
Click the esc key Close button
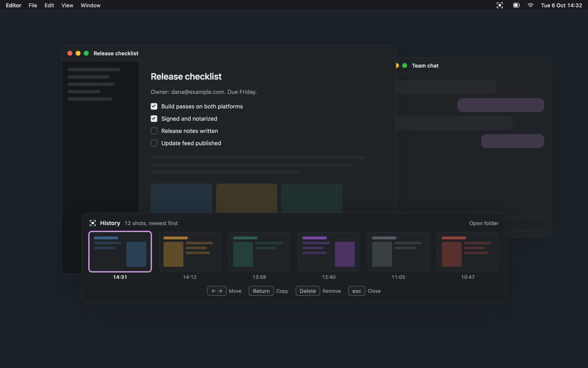(357, 291)
